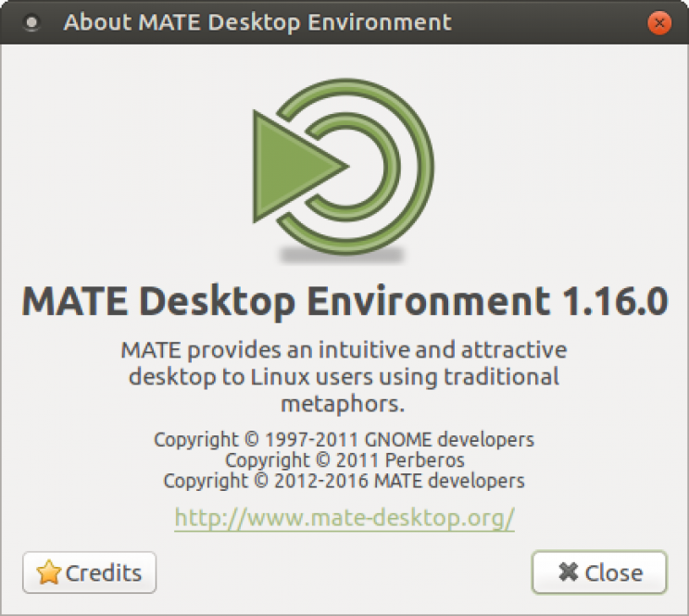
Task: Click the green MATE logo image
Action: click(x=344, y=170)
